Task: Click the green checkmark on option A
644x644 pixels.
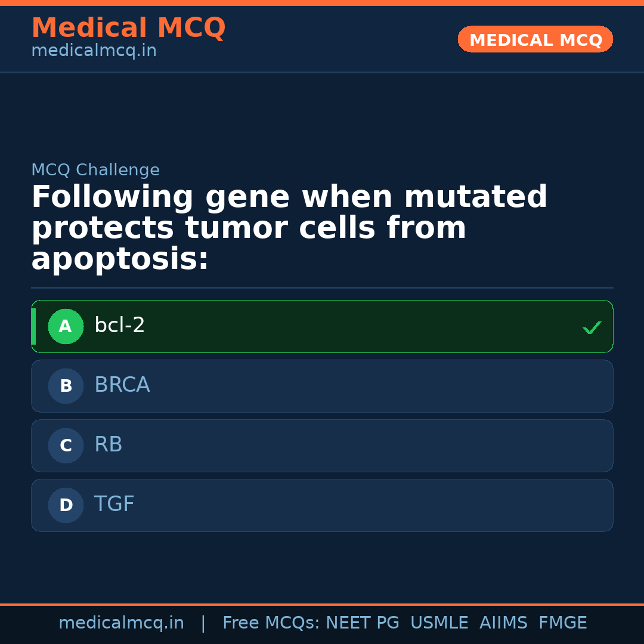Action: pyautogui.click(x=592, y=327)
